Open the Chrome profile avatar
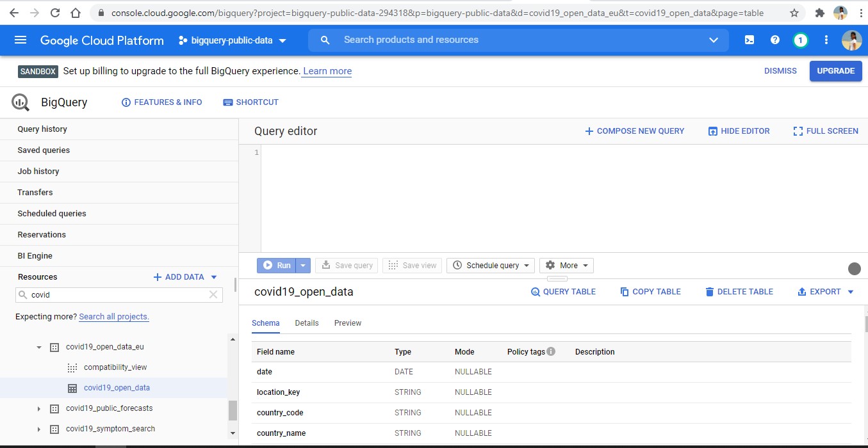The height and width of the screenshot is (448, 868). click(x=840, y=13)
